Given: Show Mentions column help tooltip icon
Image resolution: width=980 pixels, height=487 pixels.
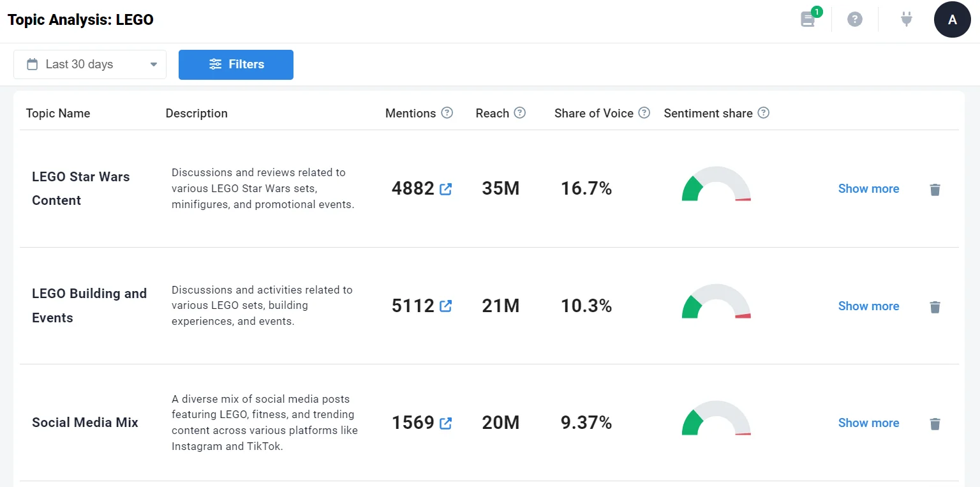Looking at the screenshot, I should click(x=447, y=113).
